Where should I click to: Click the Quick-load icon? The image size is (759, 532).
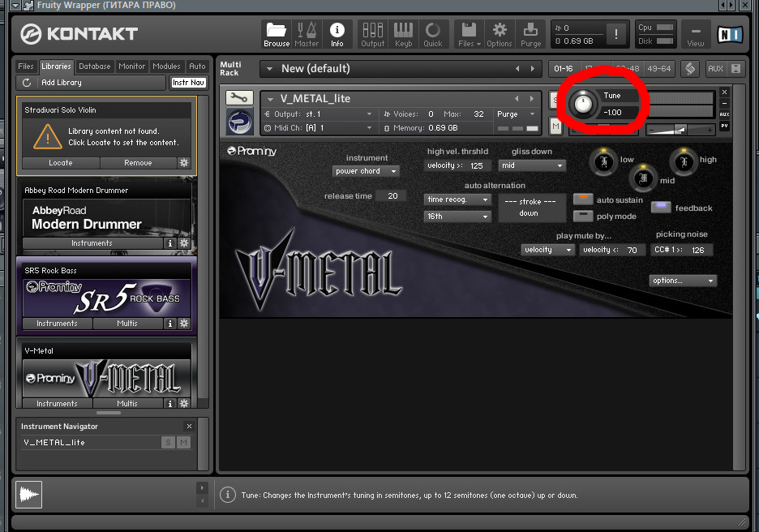coord(433,34)
